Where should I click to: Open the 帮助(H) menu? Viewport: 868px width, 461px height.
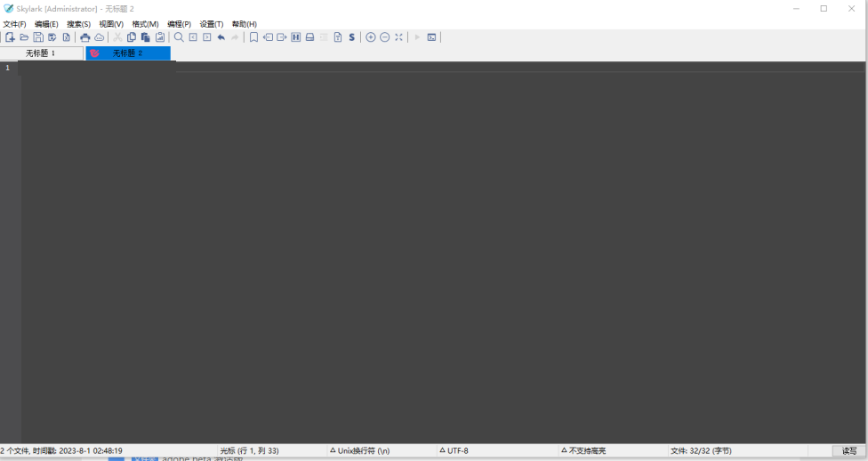(x=244, y=24)
